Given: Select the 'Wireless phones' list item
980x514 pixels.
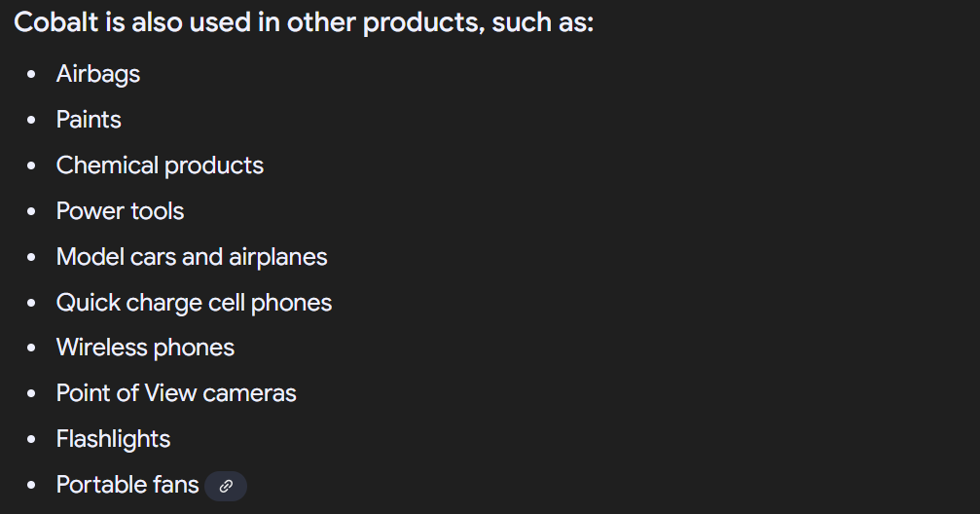Looking at the screenshot, I should point(145,348).
